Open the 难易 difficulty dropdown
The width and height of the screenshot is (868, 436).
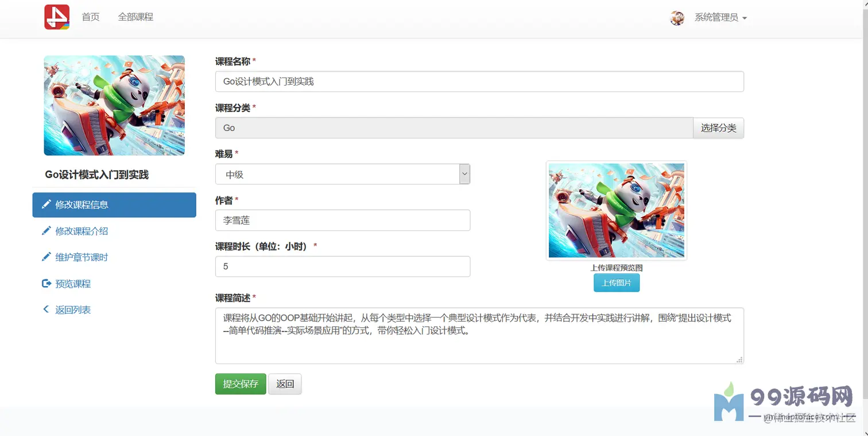click(343, 174)
